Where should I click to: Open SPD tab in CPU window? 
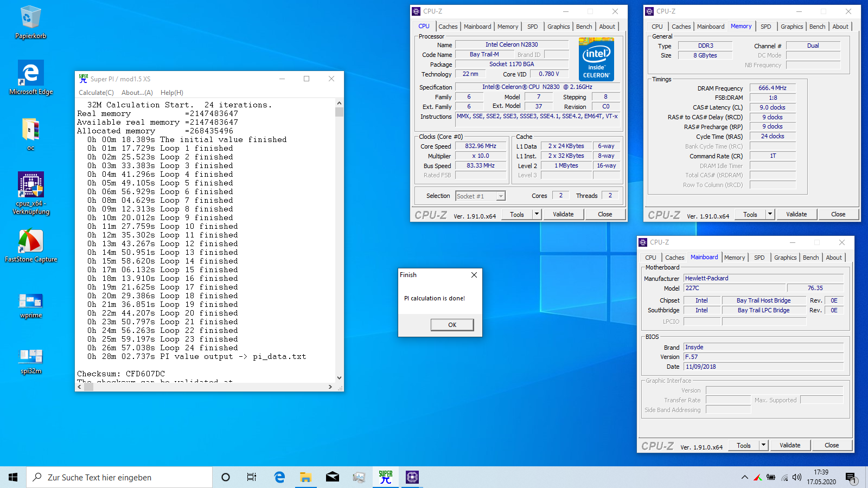(533, 27)
